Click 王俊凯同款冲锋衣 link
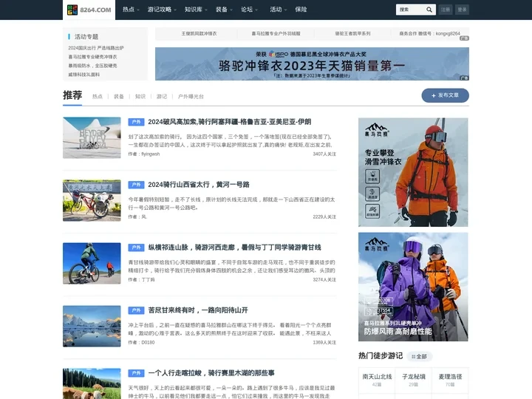 tap(199, 33)
